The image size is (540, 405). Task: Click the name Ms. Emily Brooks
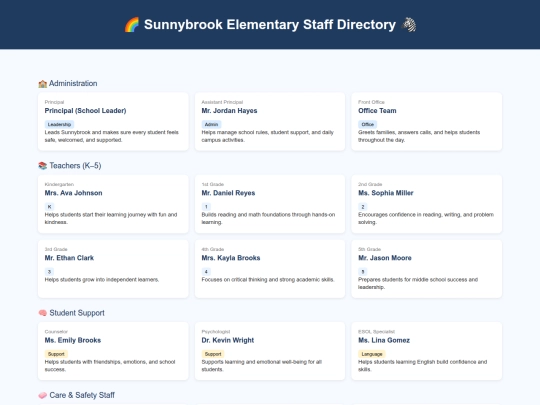[x=73, y=340]
